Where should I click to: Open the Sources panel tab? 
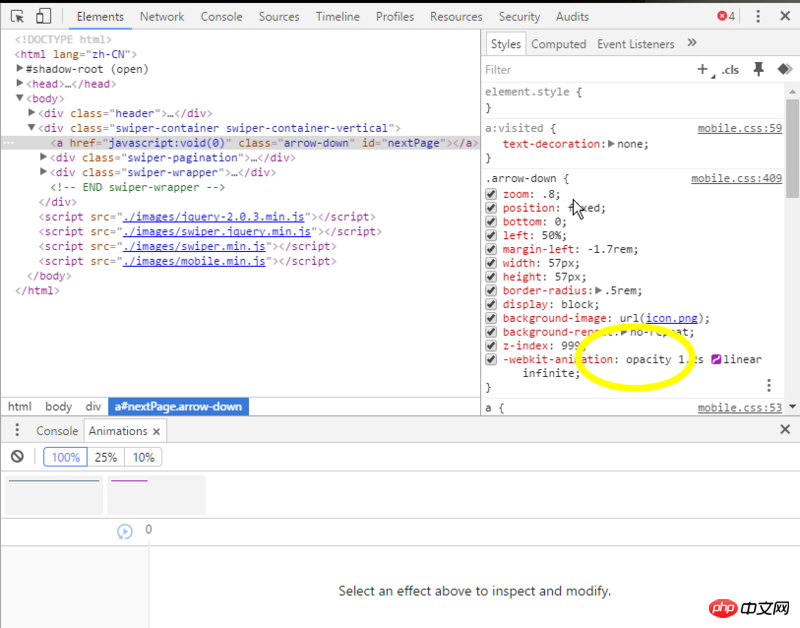(279, 16)
